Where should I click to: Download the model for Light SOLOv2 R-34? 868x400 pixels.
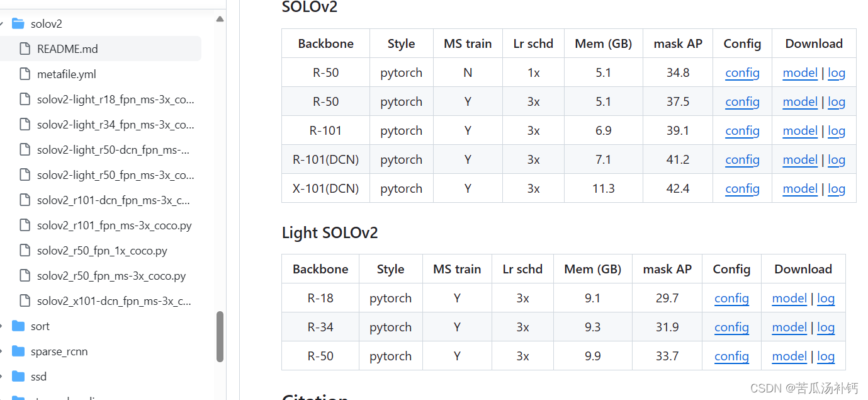[x=789, y=327]
